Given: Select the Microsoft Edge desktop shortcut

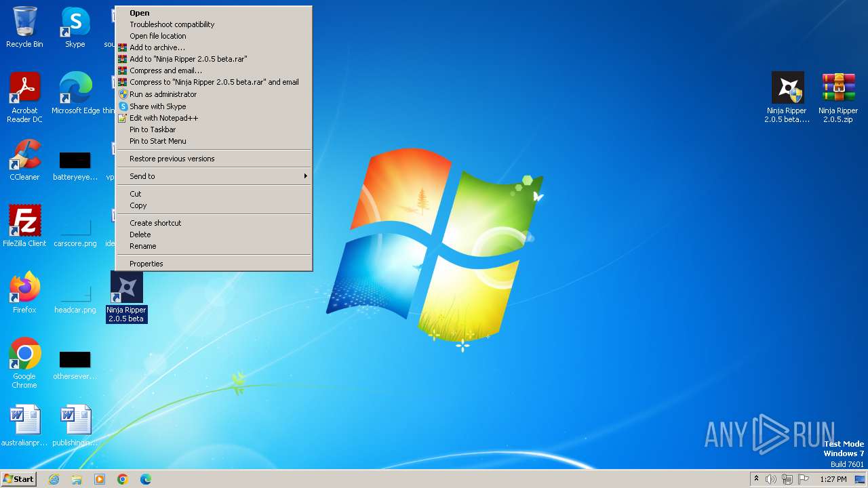Looking at the screenshot, I should [x=75, y=94].
